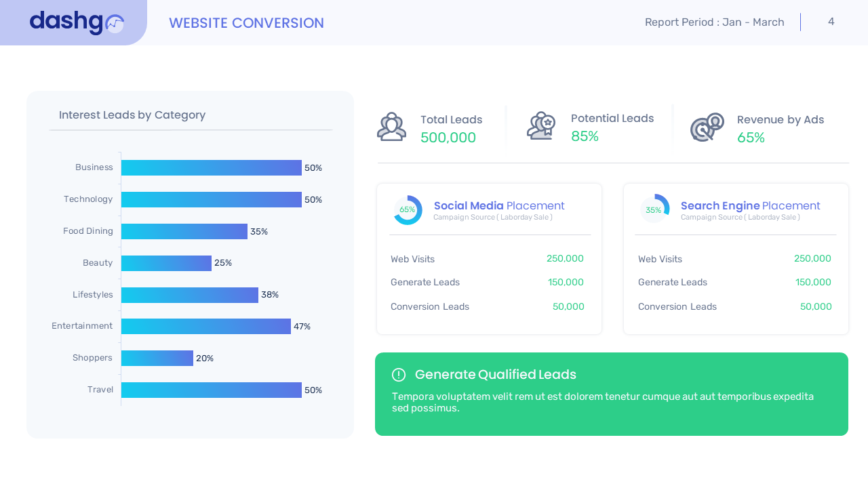The width and height of the screenshot is (868, 488).
Task: Click the Potential Leads badge icon
Action: coord(541,125)
